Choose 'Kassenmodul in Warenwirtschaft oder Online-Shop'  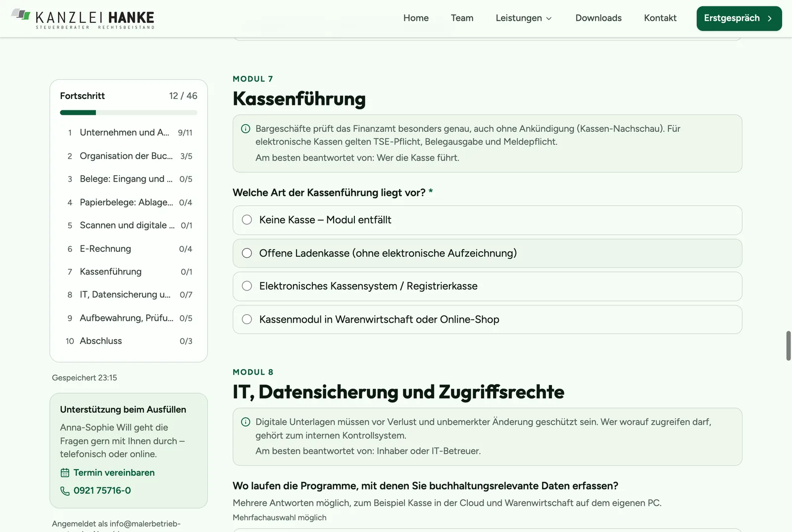488,320
